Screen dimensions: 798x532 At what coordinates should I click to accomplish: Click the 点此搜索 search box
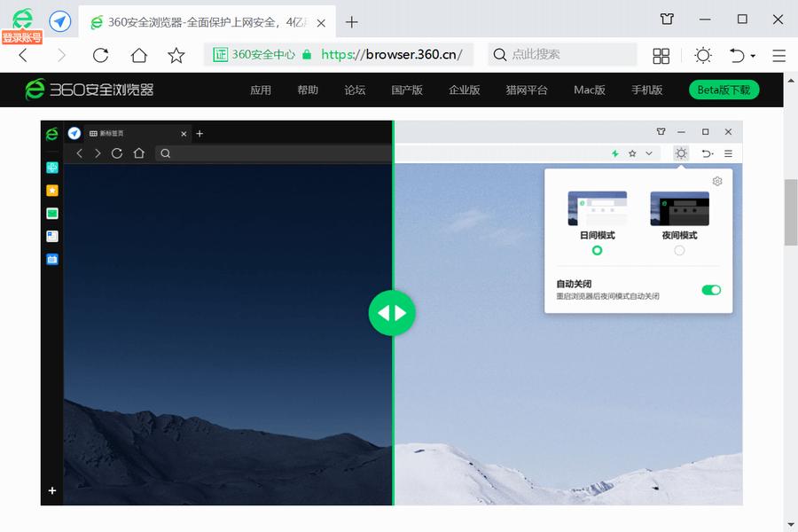point(562,54)
